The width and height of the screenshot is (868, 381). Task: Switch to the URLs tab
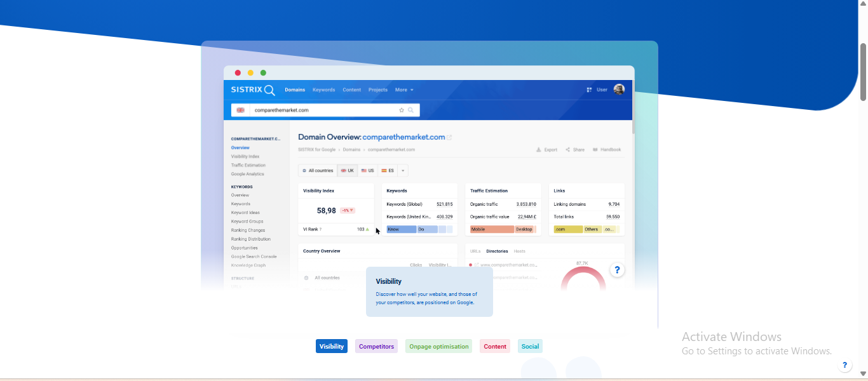click(x=475, y=251)
